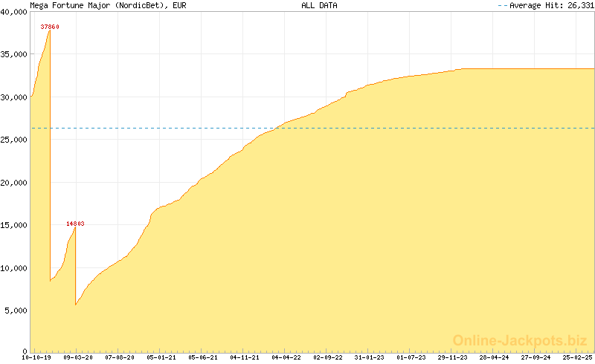Screen dimensions: 595x364
Task: Click the 5,000 y-axis label
Action: point(16,311)
